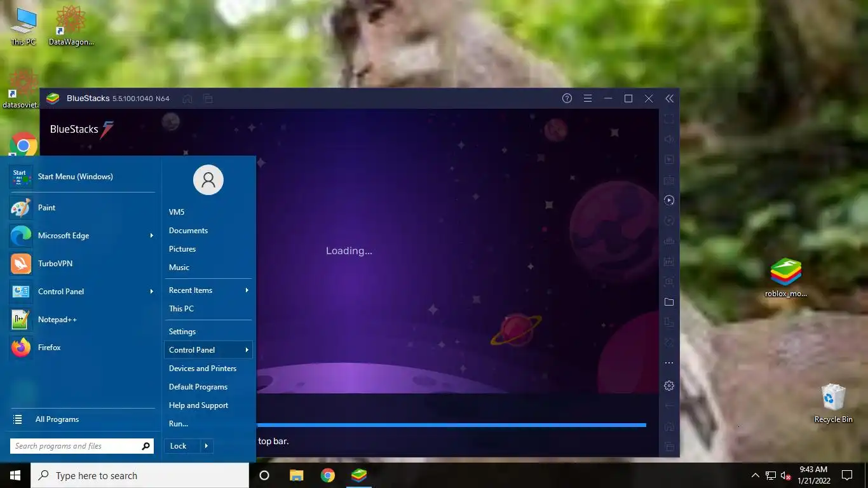Viewport: 868px width, 488px height.
Task: Launch Paint from the Start menu
Action: (x=82, y=208)
